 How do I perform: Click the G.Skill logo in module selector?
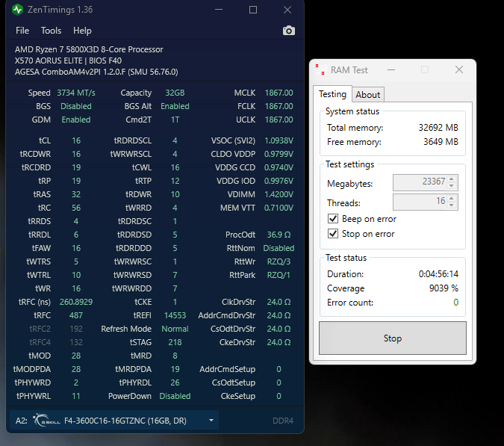point(46,421)
